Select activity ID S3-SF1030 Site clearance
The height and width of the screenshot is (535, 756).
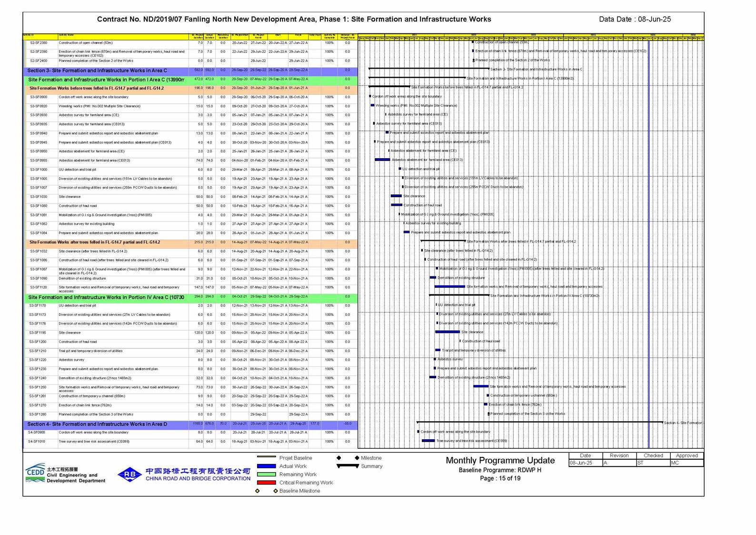[39, 196]
